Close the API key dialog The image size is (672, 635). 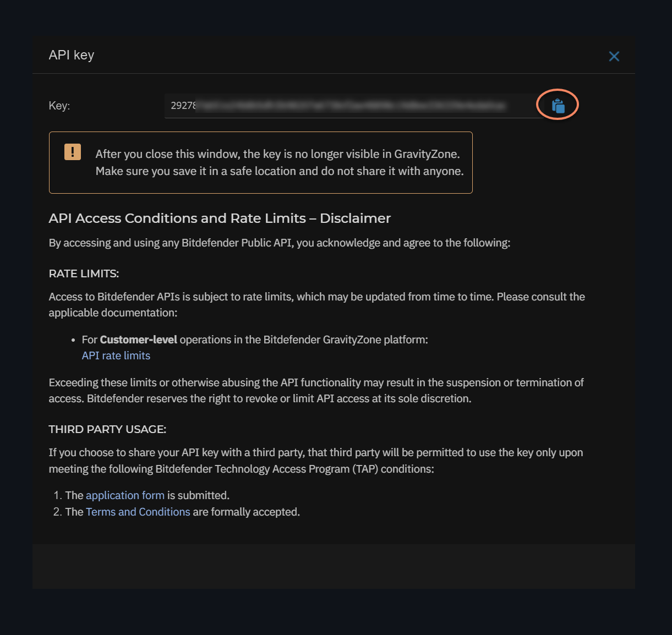pos(614,56)
